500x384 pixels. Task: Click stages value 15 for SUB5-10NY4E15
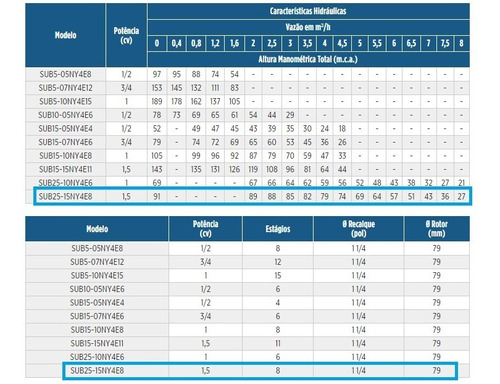pos(278,275)
